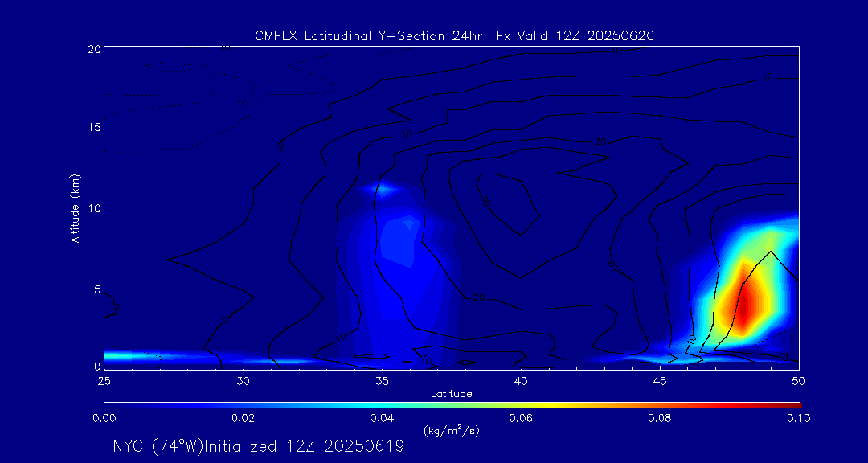Click altitude tick label 15
Viewport: 868px width, 463px height.
[93, 127]
